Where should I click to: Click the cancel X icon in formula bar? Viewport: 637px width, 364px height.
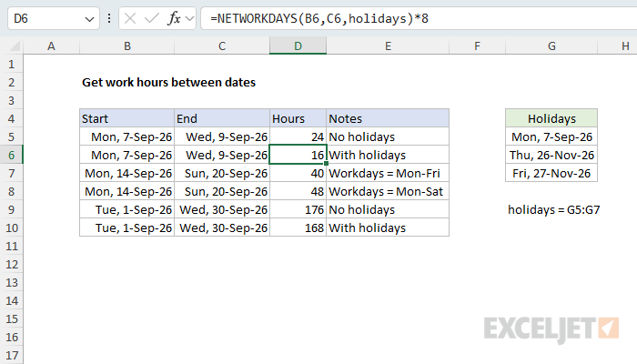(130, 18)
